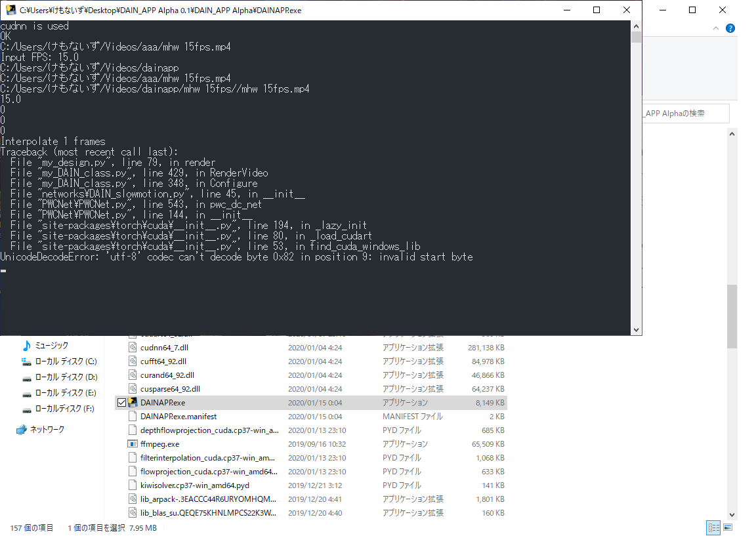Click the ffmpeg.exe application icon
Image resolution: width=756 pixels, height=536 pixels.
pos(133,444)
